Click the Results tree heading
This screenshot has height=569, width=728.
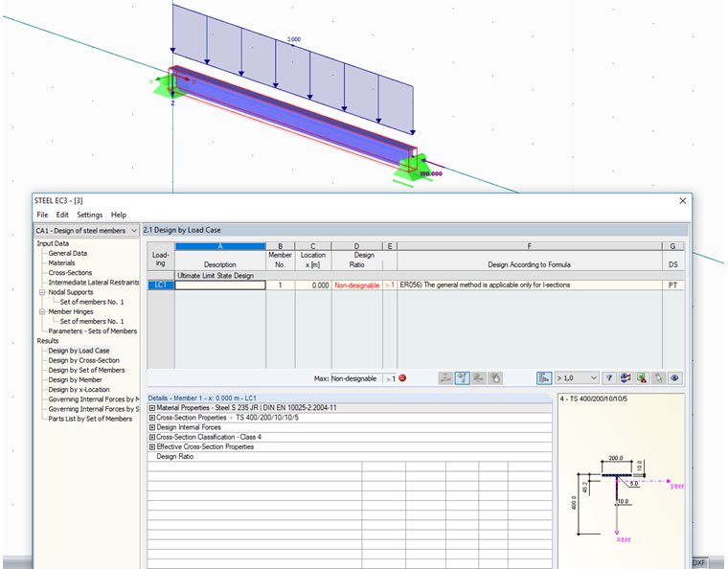pos(48,341)
